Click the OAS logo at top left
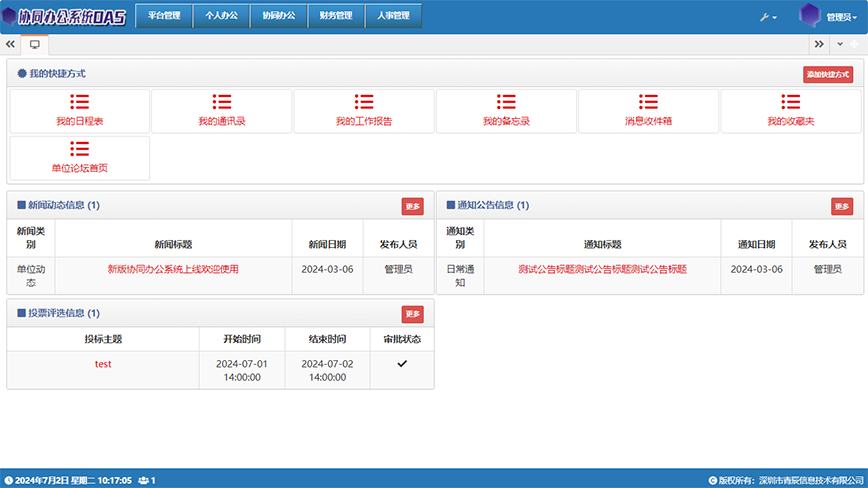868x488 pixels. (64, 16)
